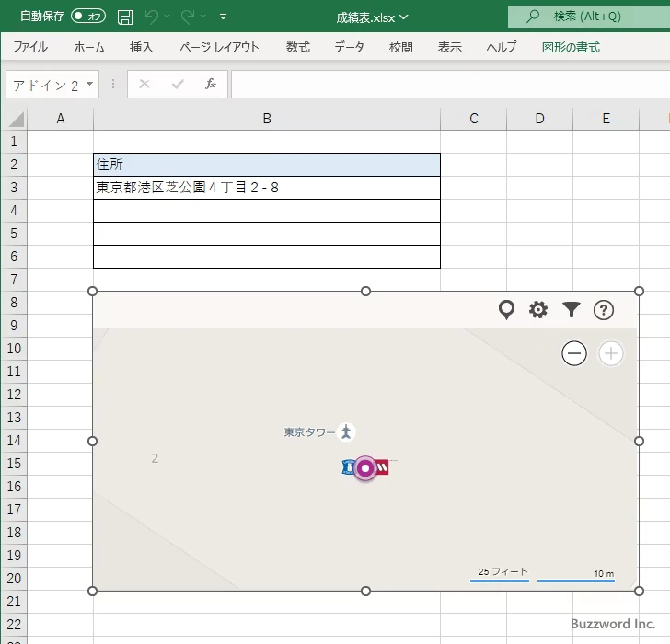Select row 7 header
This screenshot has width=670, height=644.
tap(14, 280)
